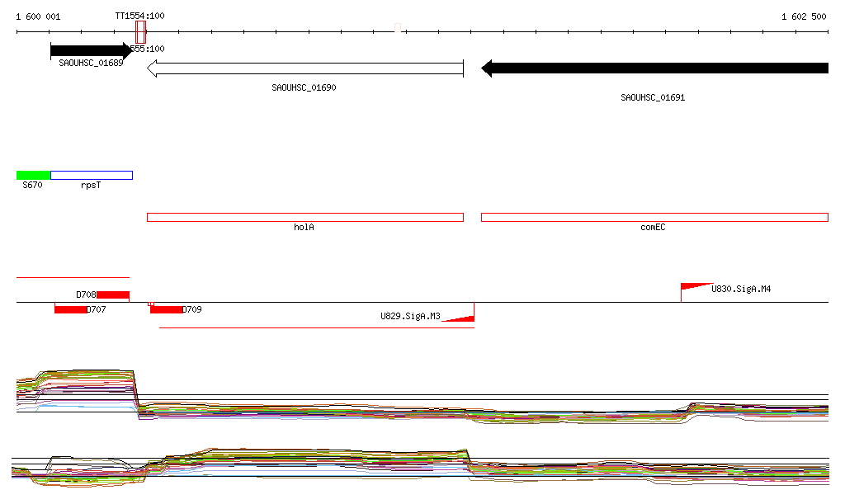Click the 1 600 001 position label

coord(38,16)
